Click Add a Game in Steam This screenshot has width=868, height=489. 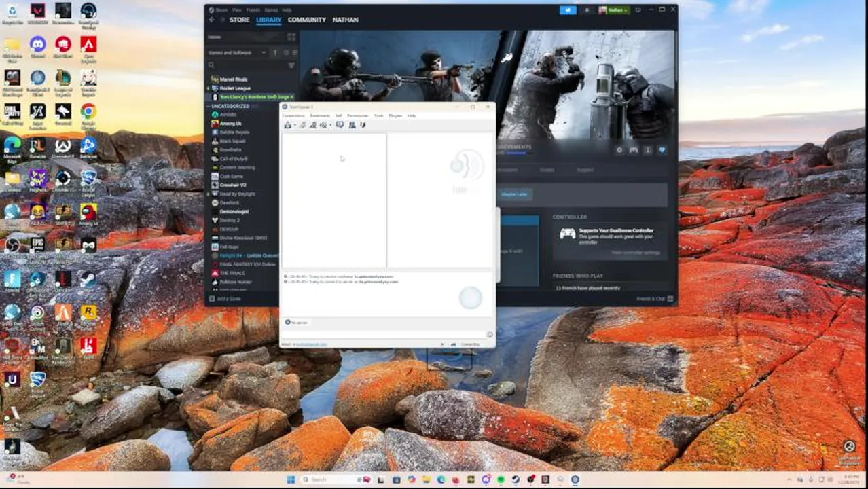click(x=225, y=299)
